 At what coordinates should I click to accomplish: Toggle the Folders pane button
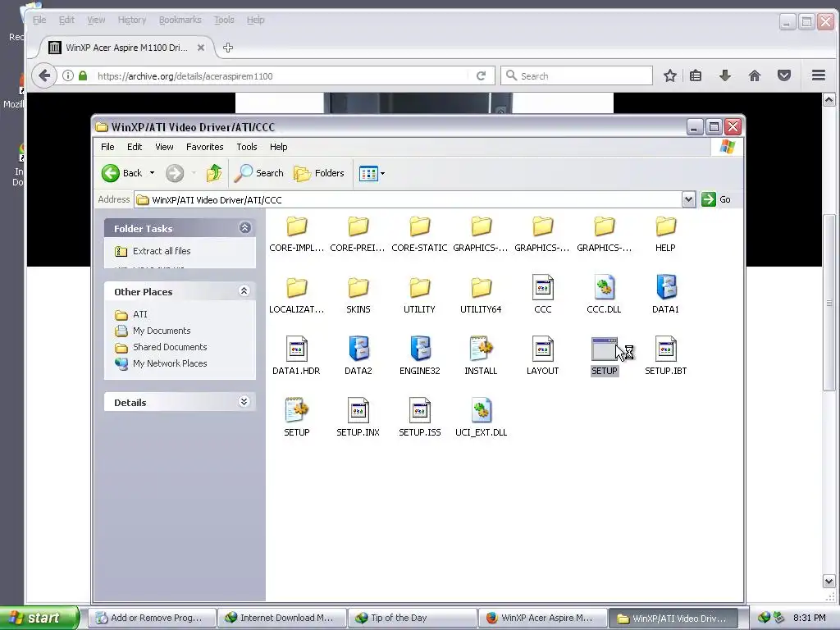[319, 173]
